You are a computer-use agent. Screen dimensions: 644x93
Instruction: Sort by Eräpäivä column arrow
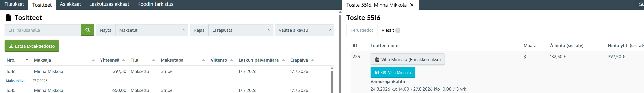click(312, 60)
